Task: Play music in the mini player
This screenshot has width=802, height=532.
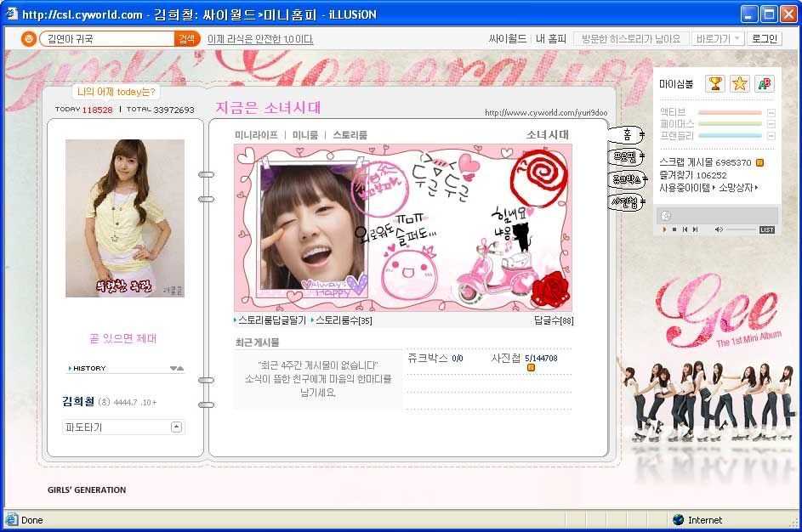Action: pos(664,229)
